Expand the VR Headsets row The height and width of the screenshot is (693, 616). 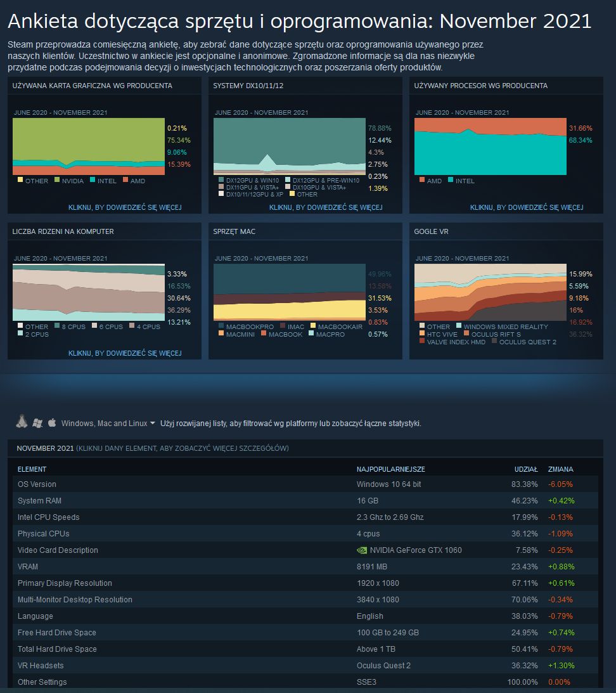tap(305, 666)
